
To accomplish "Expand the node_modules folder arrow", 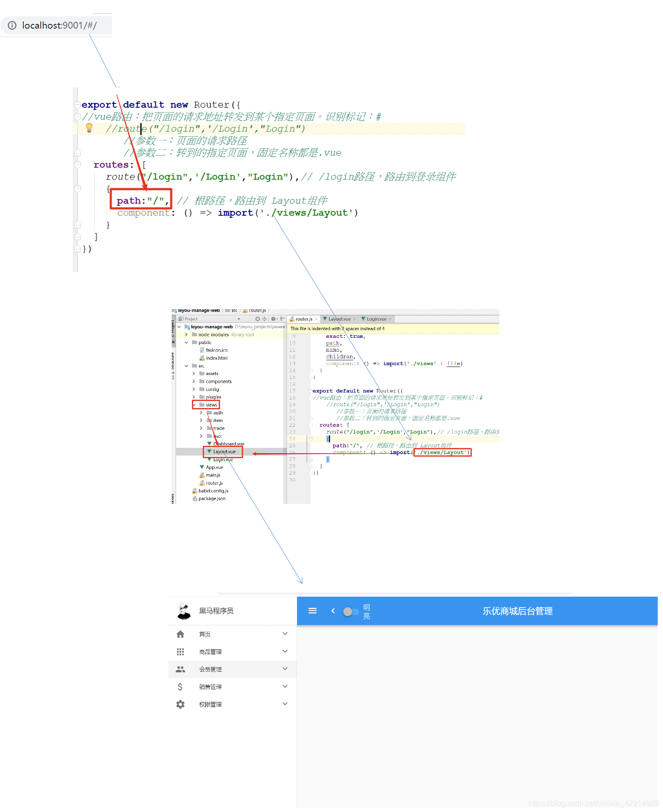I will (186, 335).
